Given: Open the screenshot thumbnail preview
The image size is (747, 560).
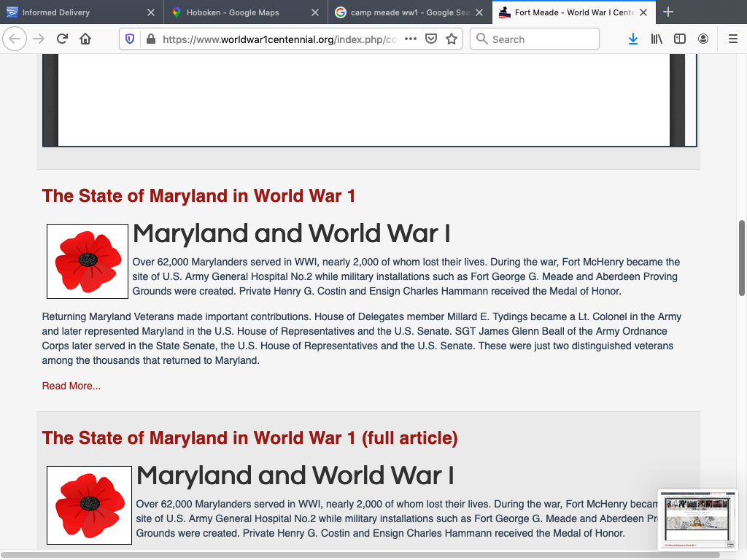Looking at the screenshot, I should (x=697, y=520).
